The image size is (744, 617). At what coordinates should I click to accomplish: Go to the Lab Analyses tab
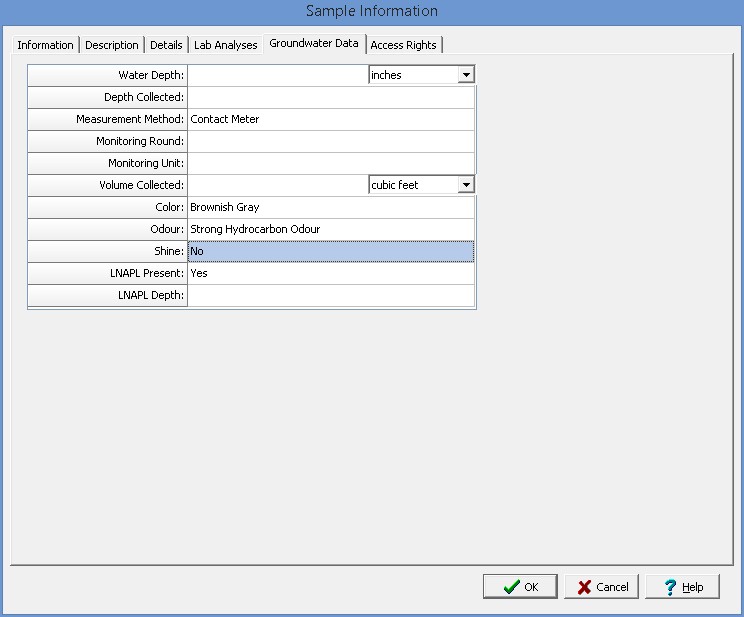point(225,45)
